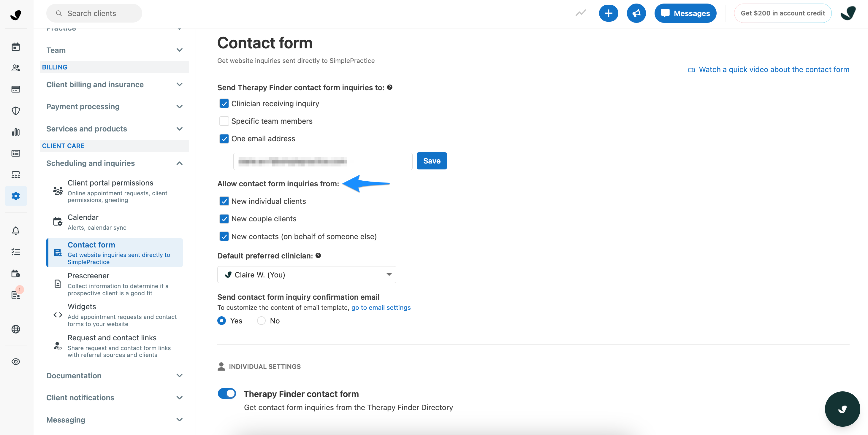Open the eye icon at sidebar bottom
868x435 pixels.
coord(15,362)
